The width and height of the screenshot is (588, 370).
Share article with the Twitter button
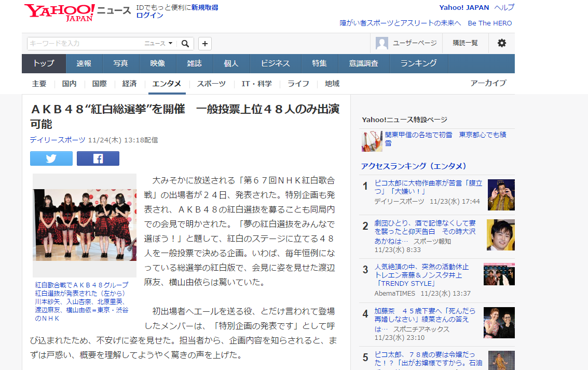tap(51, 158)
